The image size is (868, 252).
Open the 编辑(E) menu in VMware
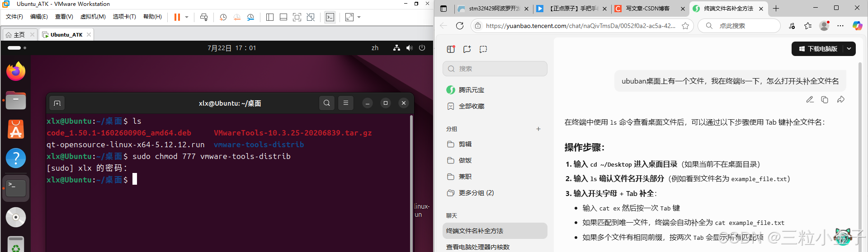(x=39, y=17)
